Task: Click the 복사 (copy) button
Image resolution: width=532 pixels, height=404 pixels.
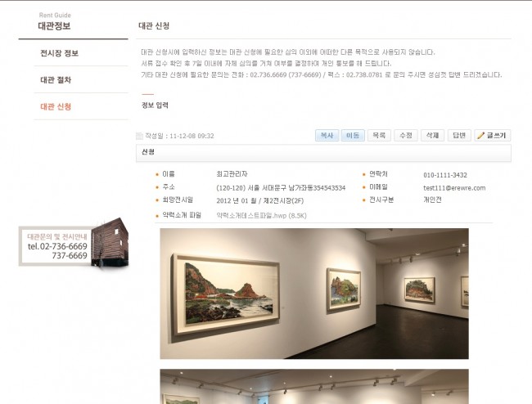Action: [327, 136]
